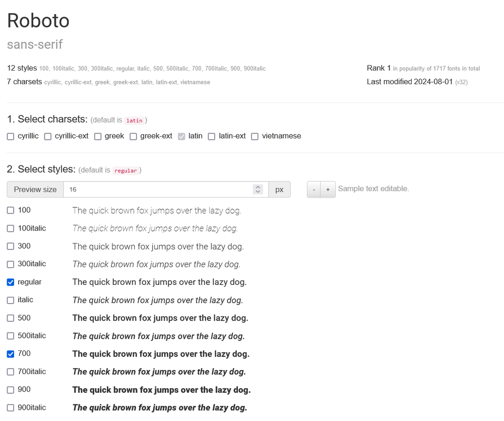Check the 900italic style checkbox
This screenshot has width=504, height=421.
coord(11,408)
